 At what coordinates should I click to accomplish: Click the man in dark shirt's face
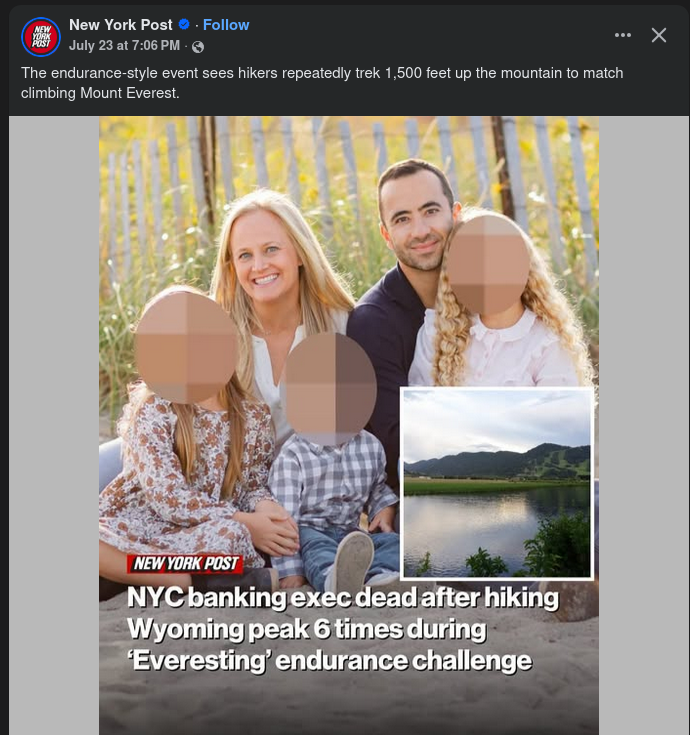click(416, 219)
